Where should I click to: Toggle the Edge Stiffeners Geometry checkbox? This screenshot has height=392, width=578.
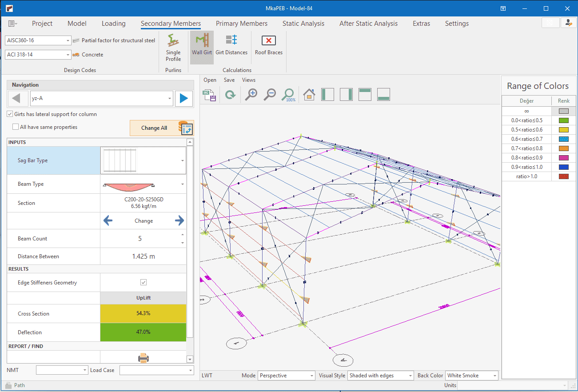click(x=144, y=282)
